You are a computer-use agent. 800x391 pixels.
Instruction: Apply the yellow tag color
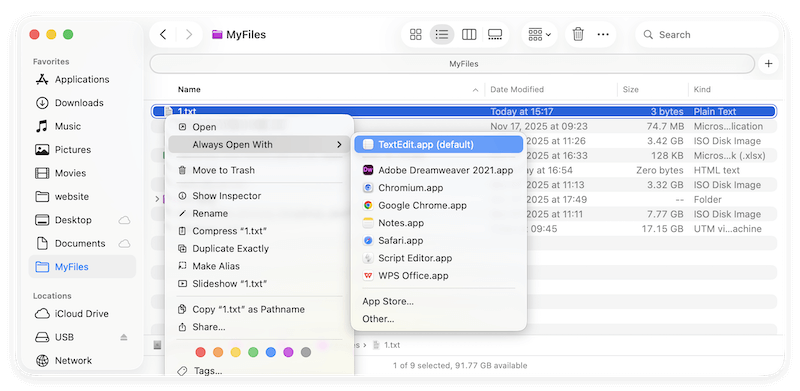tap(235, 352)
